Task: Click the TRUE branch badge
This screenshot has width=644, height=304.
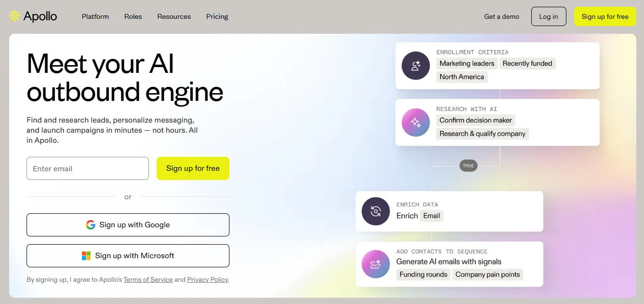Action: pos(468,166)
